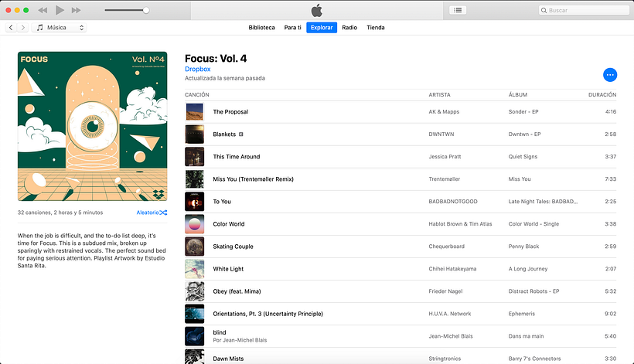Click the Blankets album thumbnail

(x=195, y=134)
